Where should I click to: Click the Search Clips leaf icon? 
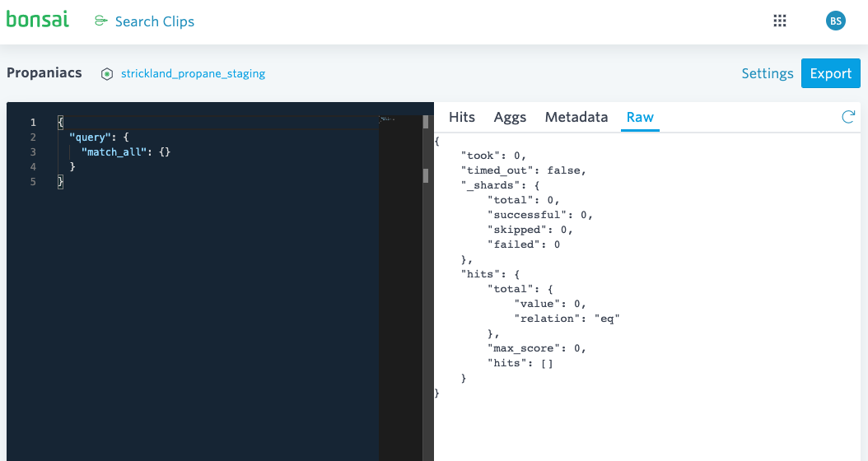pyautogui.click(x=101, y=21)
